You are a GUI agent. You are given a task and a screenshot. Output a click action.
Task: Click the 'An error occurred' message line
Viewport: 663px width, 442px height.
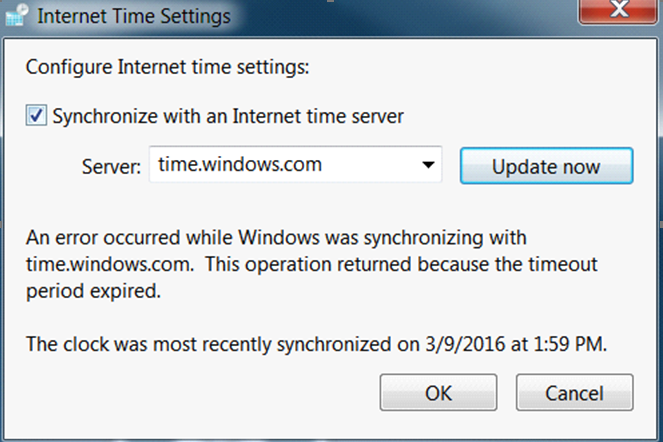coord(276,238)
